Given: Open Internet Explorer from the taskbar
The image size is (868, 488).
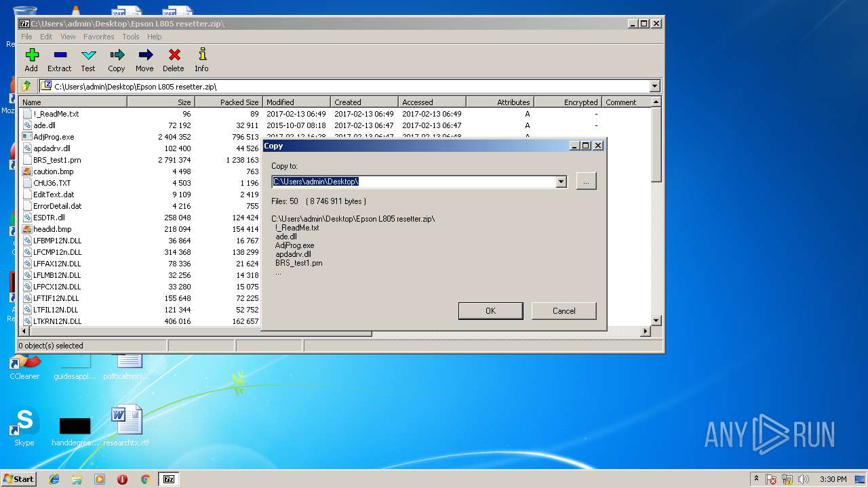Looking at the screenshot, I should (x=54, y=479).
